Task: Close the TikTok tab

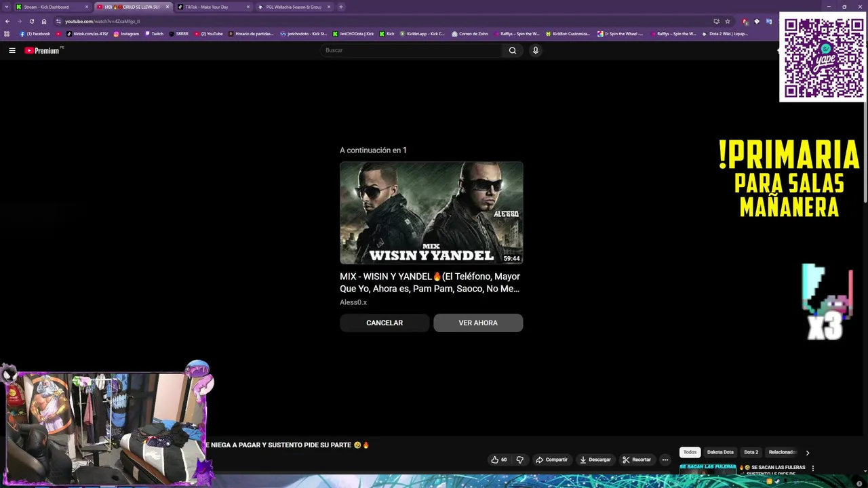Action: point(248,7)
